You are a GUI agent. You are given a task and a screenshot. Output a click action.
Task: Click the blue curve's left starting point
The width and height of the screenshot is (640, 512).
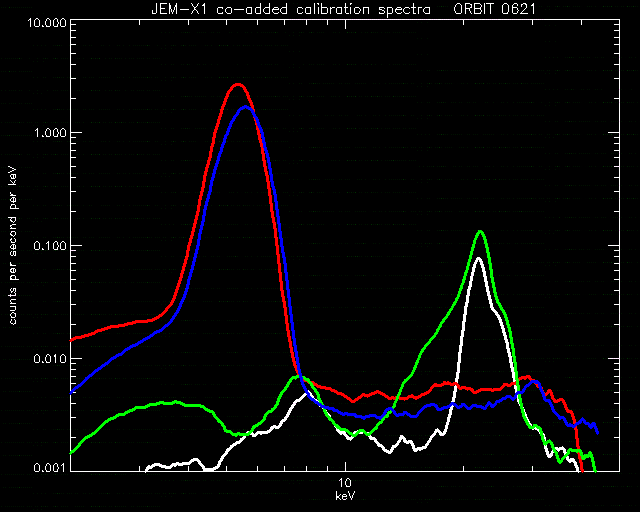(72, 393)
